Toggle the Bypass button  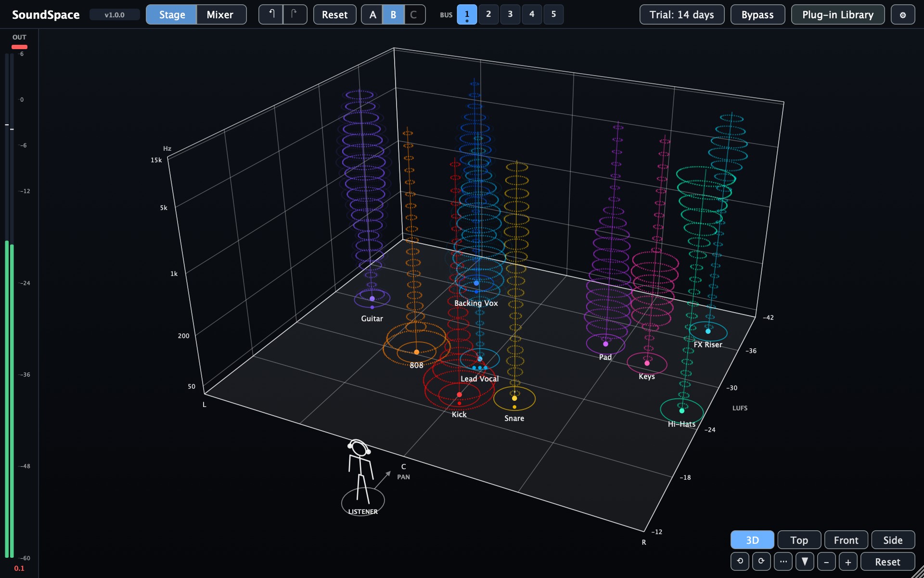pos(757,14)
